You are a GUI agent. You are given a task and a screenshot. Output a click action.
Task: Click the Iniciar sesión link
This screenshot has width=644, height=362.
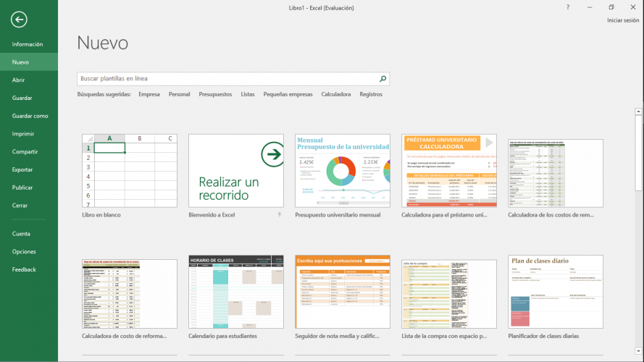tap(623, 20)
